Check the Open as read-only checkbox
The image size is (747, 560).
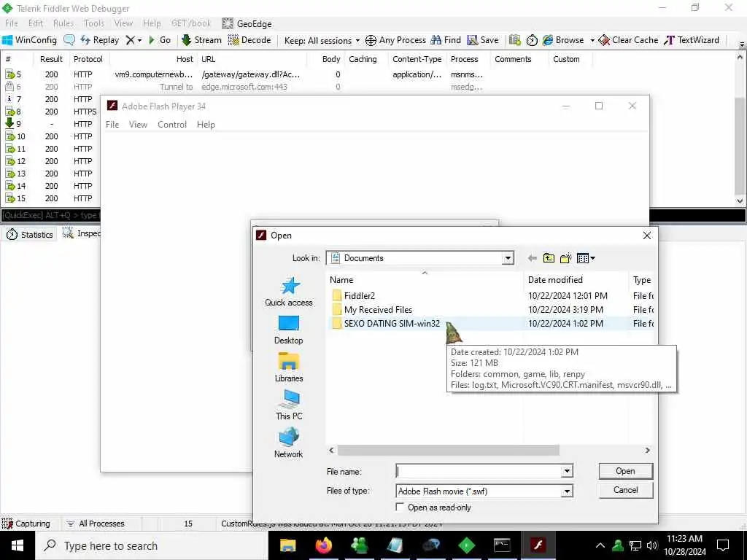coord(400,507)
